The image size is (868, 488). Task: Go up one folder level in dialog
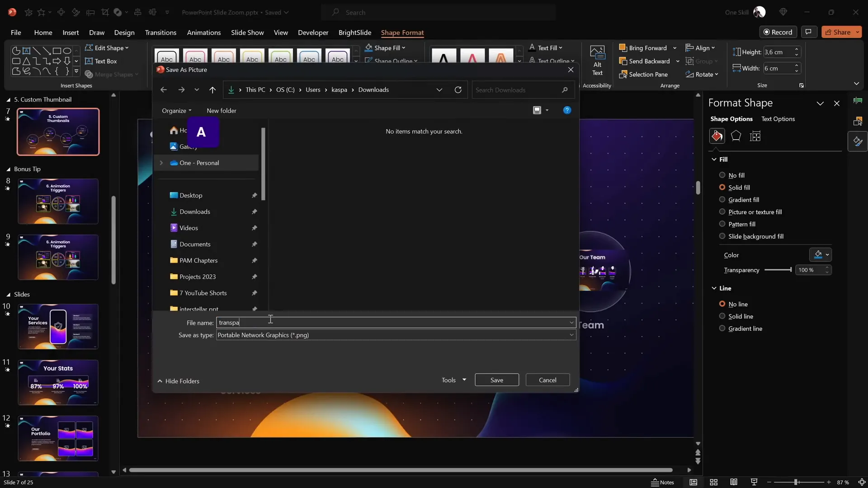click(x=212, y=90)
